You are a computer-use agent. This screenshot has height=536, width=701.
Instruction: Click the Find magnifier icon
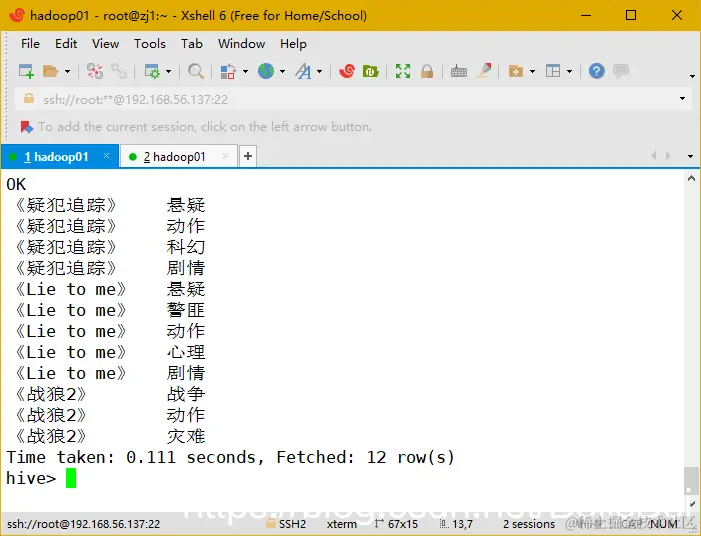pyautogui.click(x=196, y=71)
